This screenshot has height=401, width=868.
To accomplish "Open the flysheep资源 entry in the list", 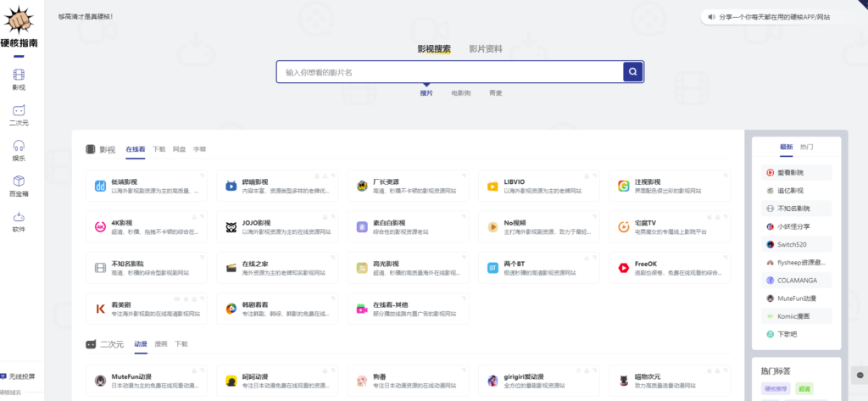I will (796, 263).
